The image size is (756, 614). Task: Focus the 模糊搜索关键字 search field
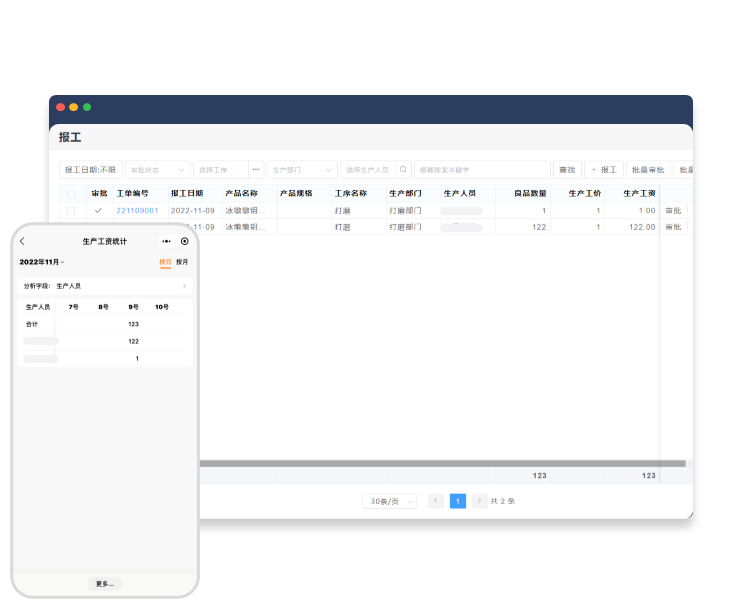(x=482, y=170)
